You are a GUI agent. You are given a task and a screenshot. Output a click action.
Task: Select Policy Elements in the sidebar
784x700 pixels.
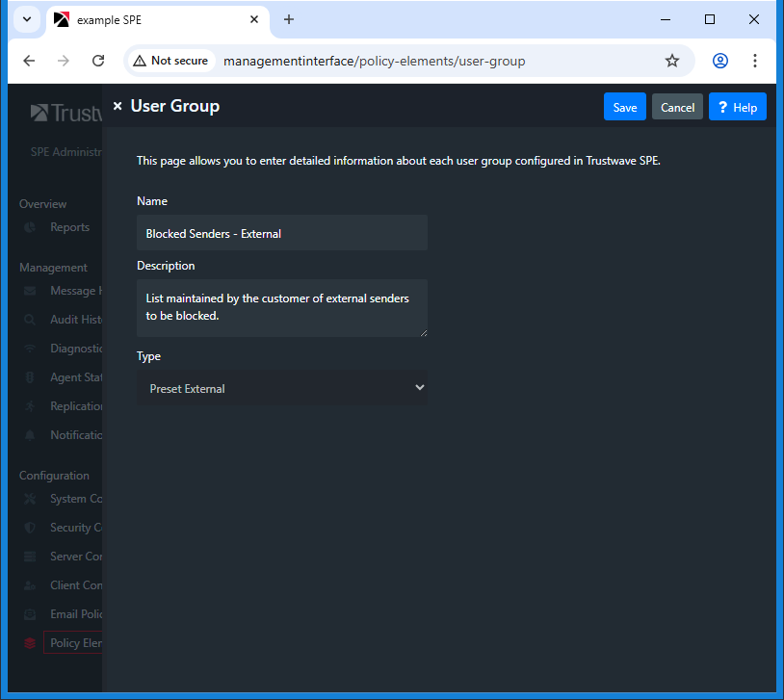pyautogui.click(x=73, y=643)
